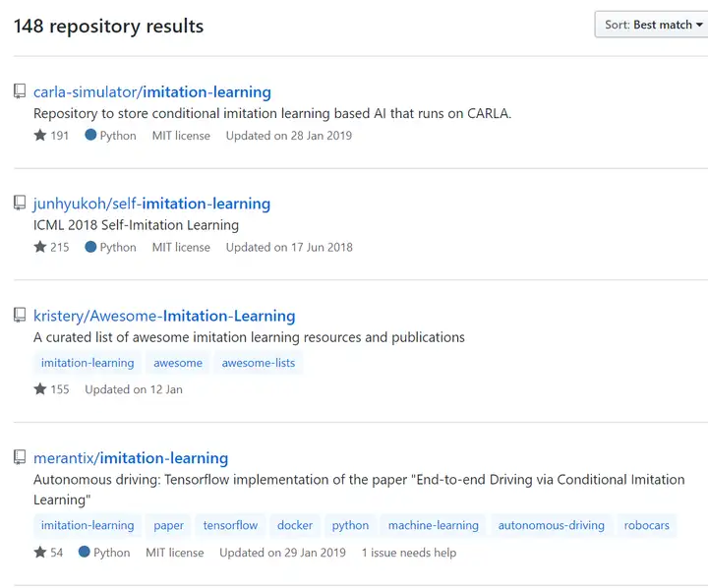
Task: Open the Sort: Best match dropdown
Action: pyautogui.click(x=653, y=25)
